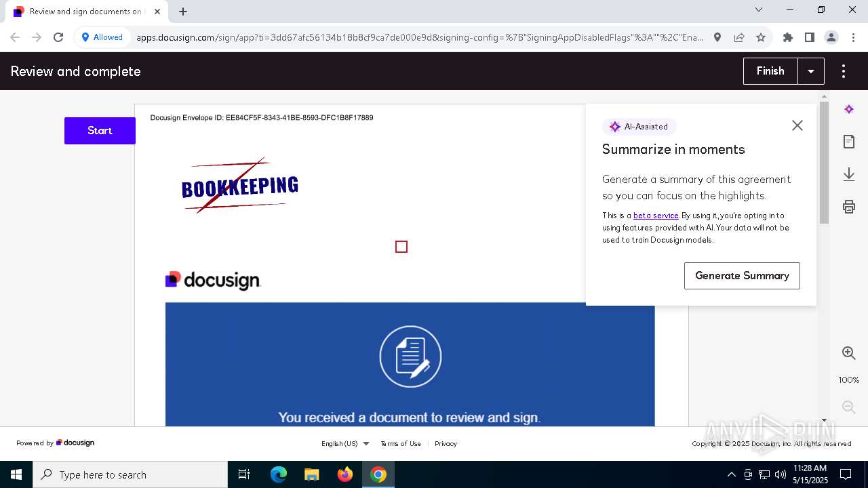The width and height of the screenshot is (868, 488).
Task: Open the English (US) language dropdown
Action: tap(345, 444)
